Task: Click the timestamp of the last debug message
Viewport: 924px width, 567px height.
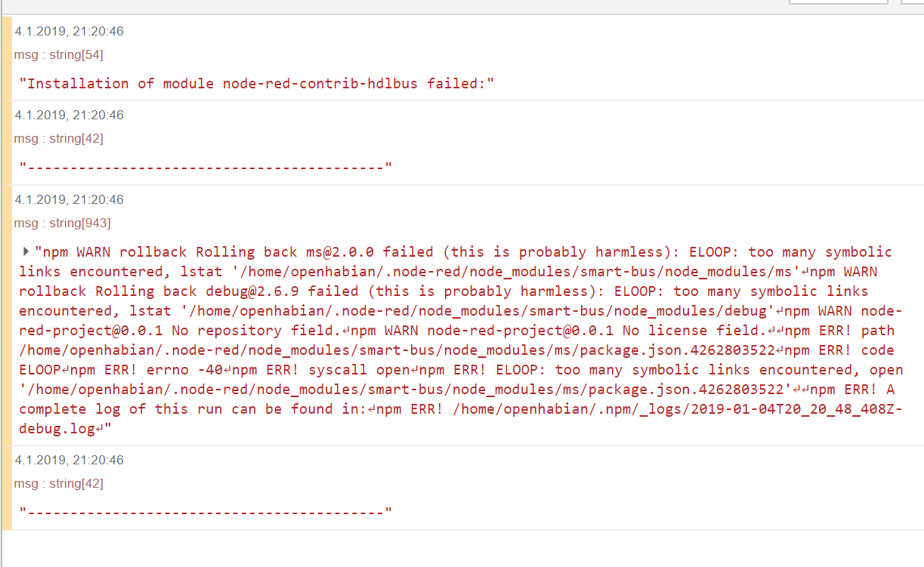Action: click(68, 460)
